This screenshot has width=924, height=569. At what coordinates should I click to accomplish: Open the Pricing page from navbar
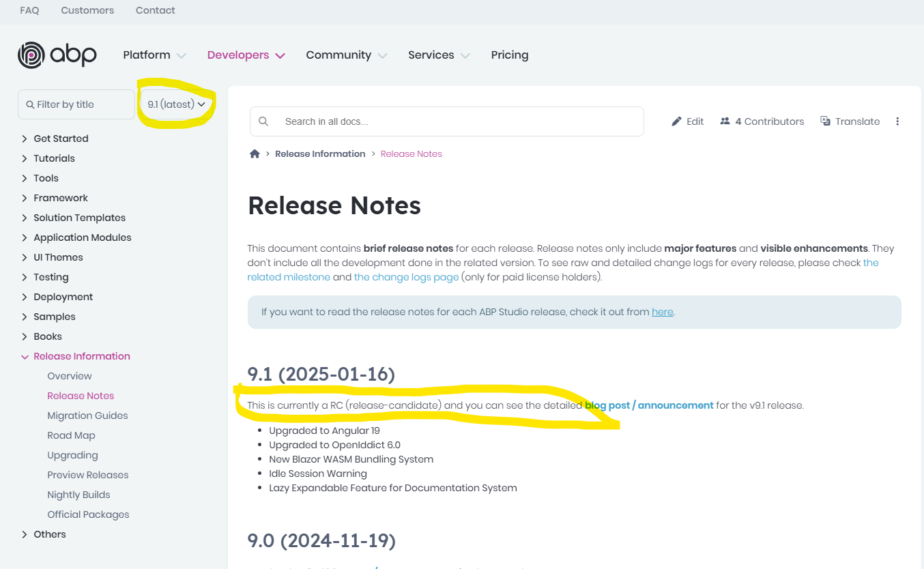pyautogui.click(x=510, y=55)
